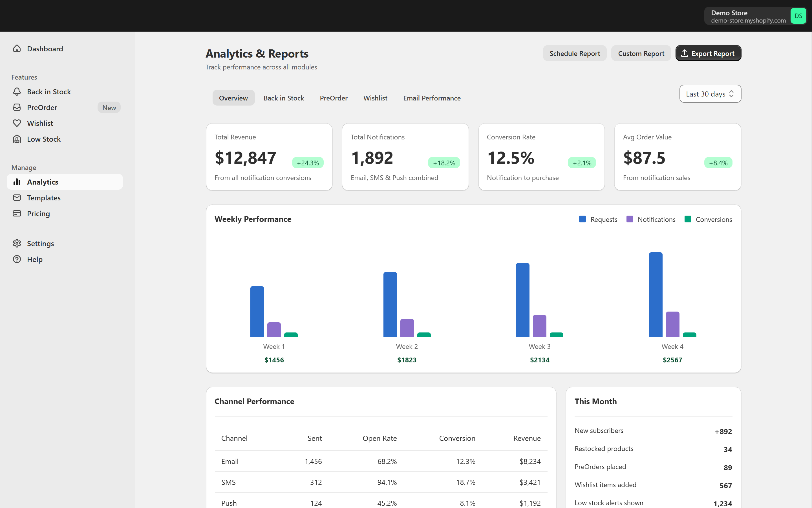Click the New subscribers +892 value

pyautogui.click(x=723, y=432)
